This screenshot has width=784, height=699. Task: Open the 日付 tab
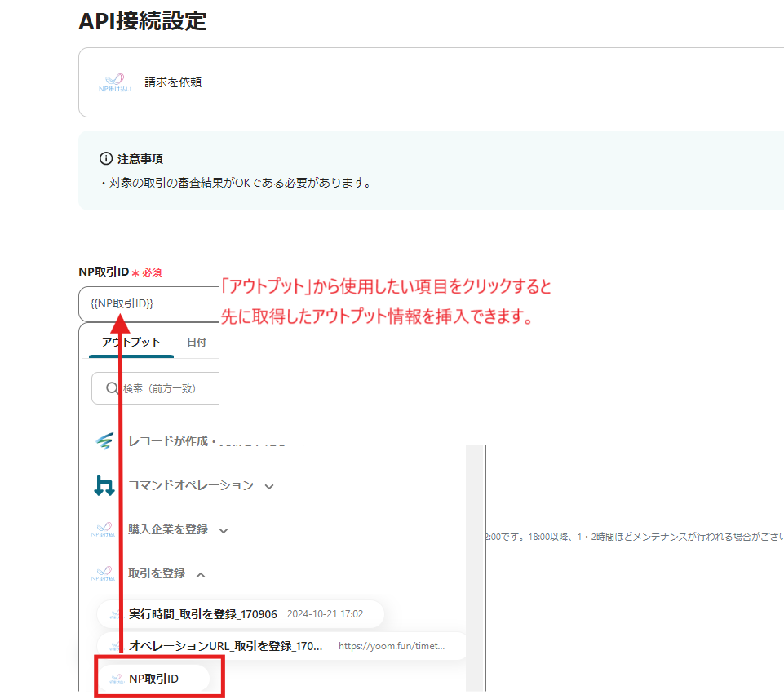197,342
